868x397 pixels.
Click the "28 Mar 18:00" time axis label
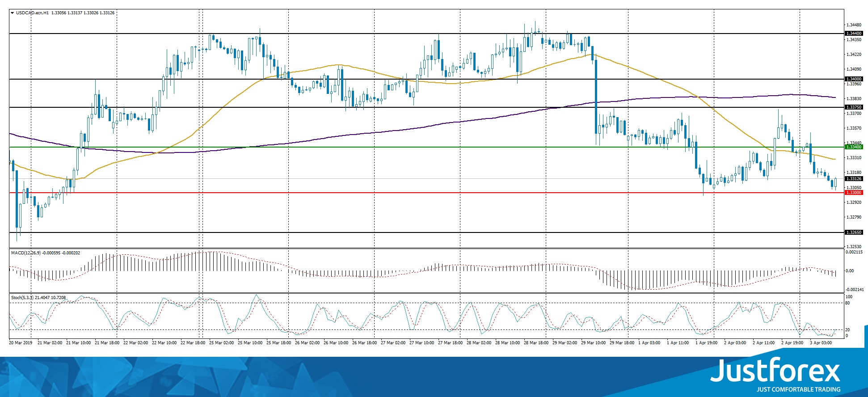(536, 343)
